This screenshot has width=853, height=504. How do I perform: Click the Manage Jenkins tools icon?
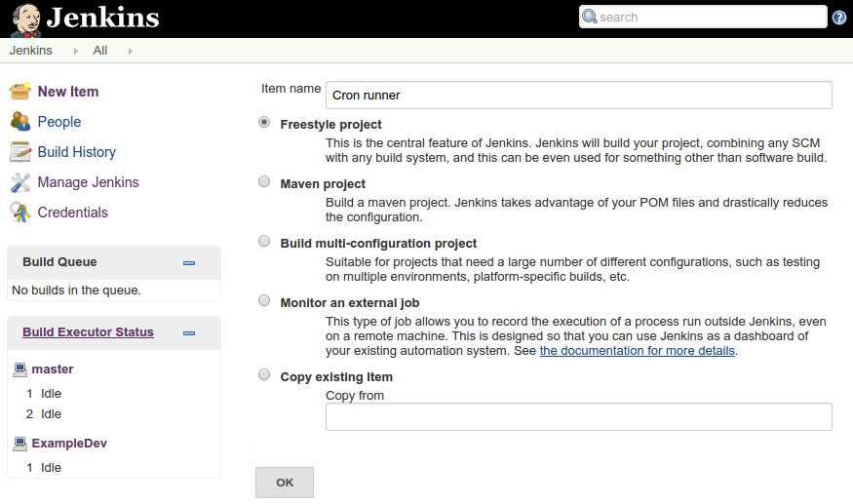[20, 182]
